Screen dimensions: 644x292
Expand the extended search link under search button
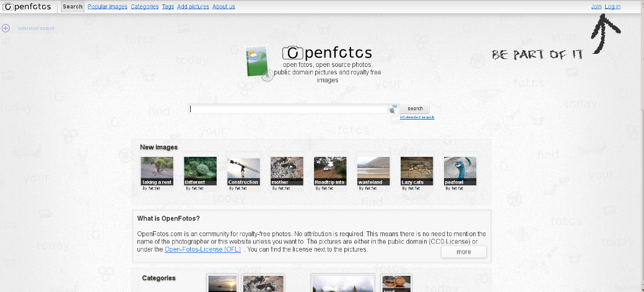pyautogui.click(x=417, y=117)
